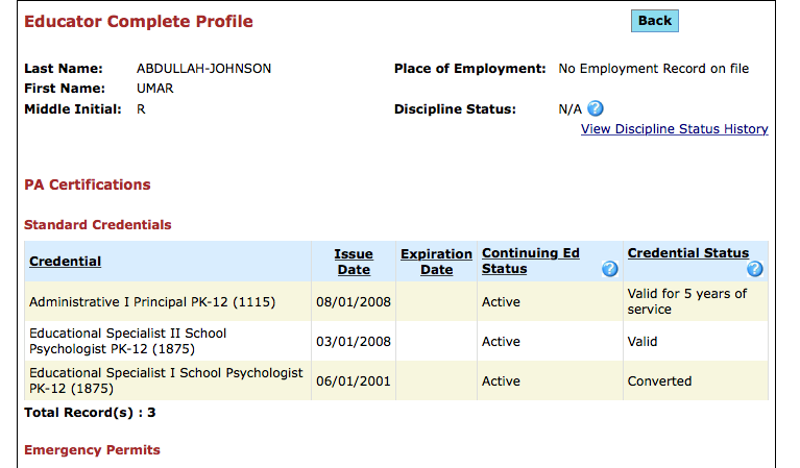800x468 pixels.
Task: Click the Converted credential status cell
Action: coord(696,381)
